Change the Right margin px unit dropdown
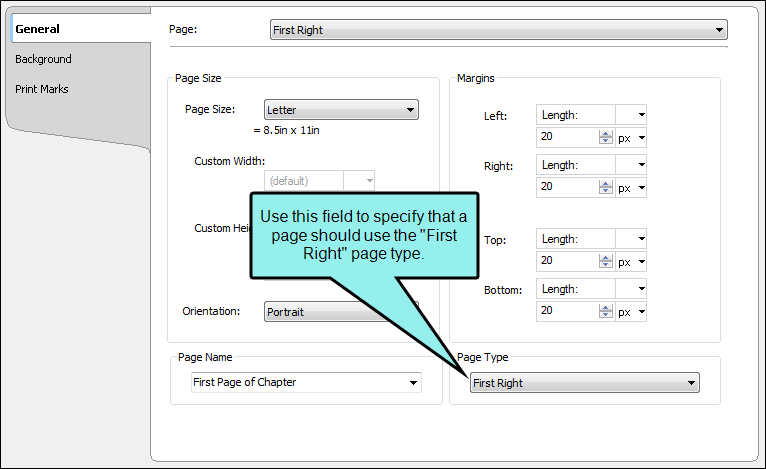Screen dimensions: 766x469 631,188
